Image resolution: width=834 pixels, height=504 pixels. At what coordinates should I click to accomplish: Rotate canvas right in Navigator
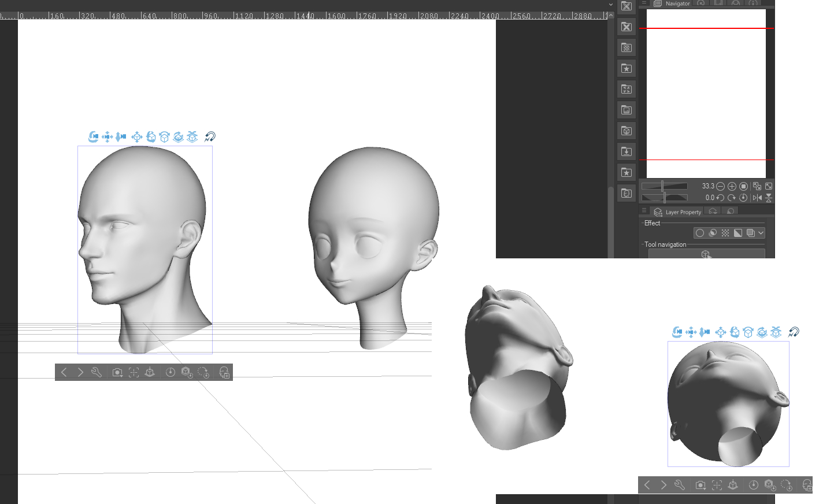[732, 198]
